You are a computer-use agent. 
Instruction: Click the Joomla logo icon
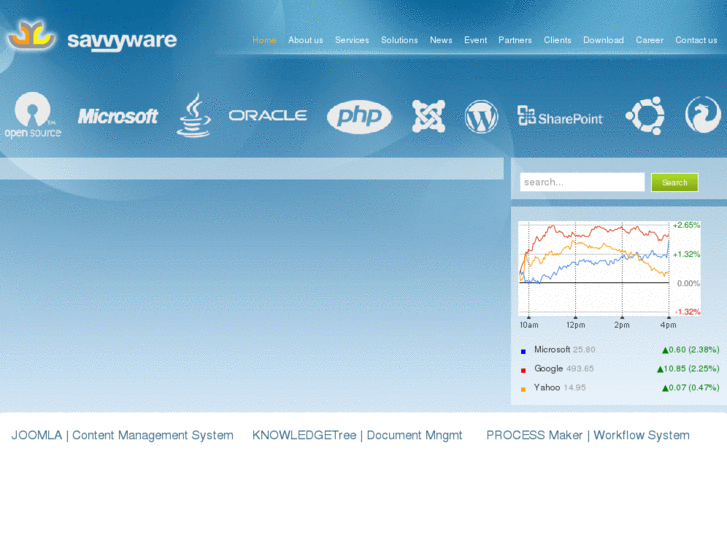click(428, 116)
